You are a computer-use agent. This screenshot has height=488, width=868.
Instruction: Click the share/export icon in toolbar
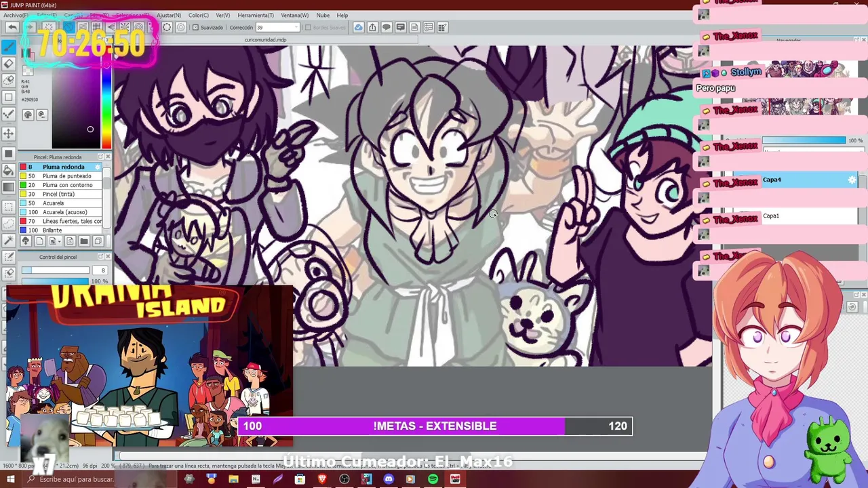point(372,27)
